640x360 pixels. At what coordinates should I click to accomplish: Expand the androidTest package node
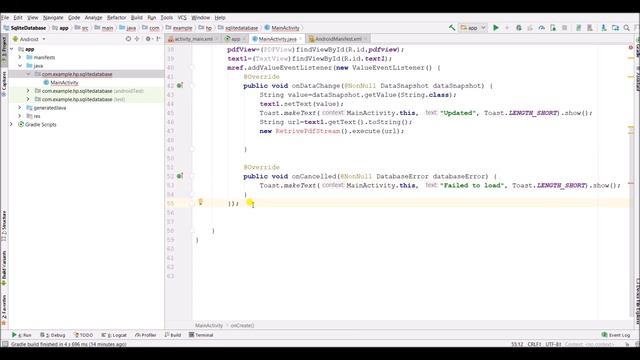click(x=28, y=91)
